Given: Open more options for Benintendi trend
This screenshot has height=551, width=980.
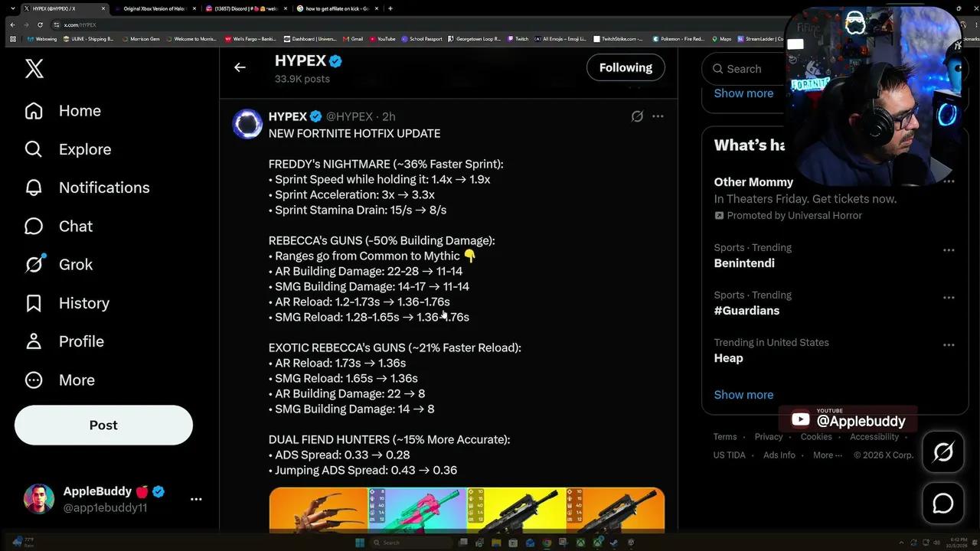Looking at the screenshot, I should (949, 250).
